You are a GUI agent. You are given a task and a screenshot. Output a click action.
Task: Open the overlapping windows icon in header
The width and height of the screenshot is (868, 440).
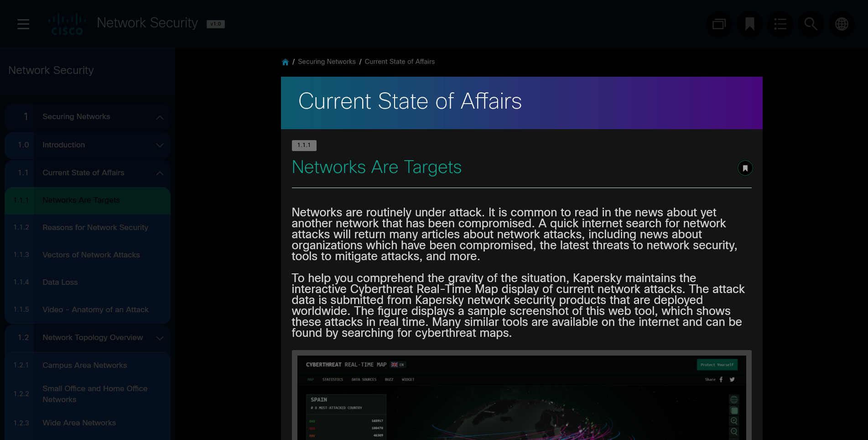pyautogui.click(x=719, y=24)
